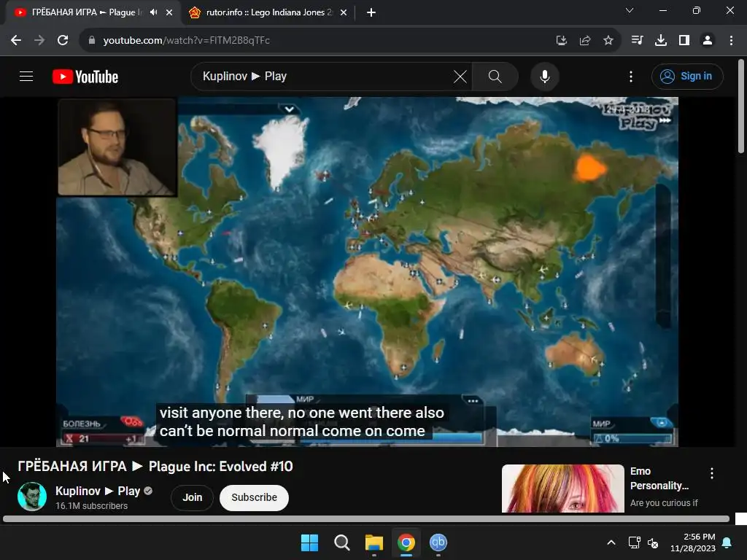Image resolution: width=747 pixels, height=560 pixels.
Task: Click the vertical page scrollbar
Action: [x=741, y=106]
